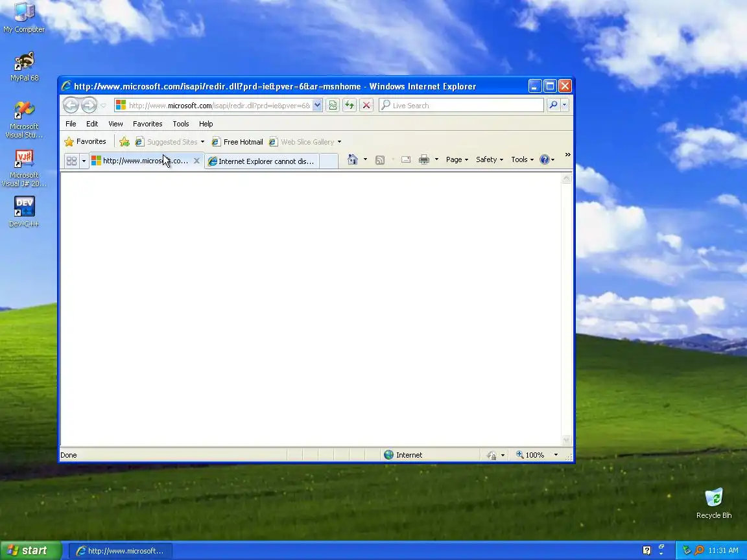Viewport: 747px width, 560px height.
Task: Click the Home icon in the command bar
Action: click(353, 159)
